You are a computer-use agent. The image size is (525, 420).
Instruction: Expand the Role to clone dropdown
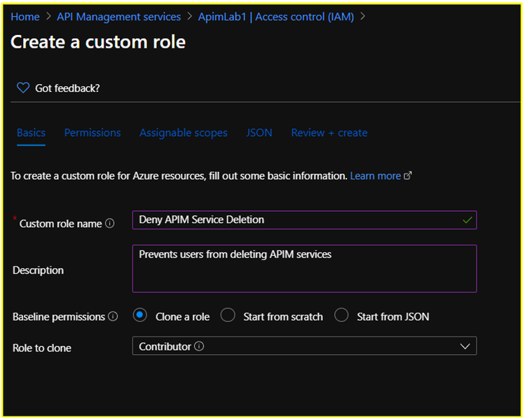pyautogui.click(x=464, y=346)
